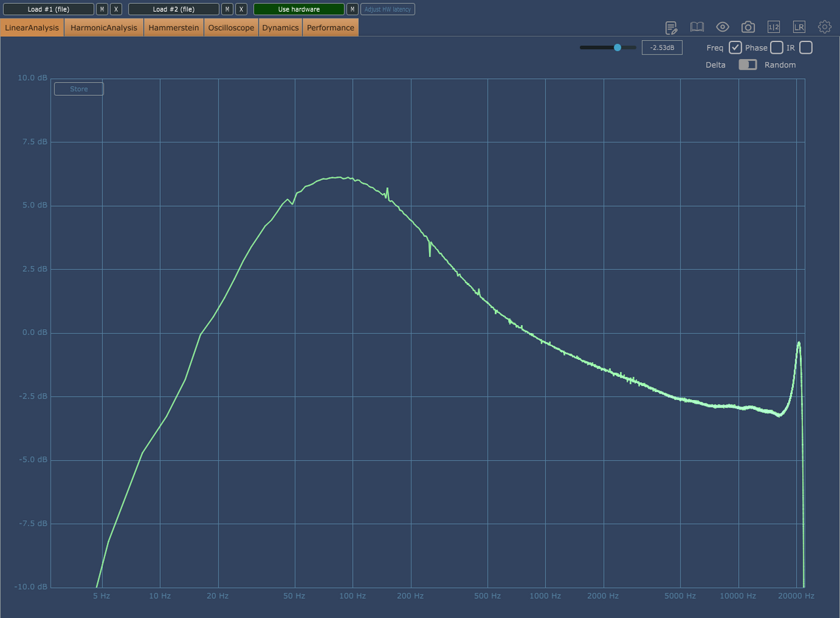Click the Load #1 (file) button
This screenshot has height=618, width=840.
pyautogui.click(x=48, y=9)
